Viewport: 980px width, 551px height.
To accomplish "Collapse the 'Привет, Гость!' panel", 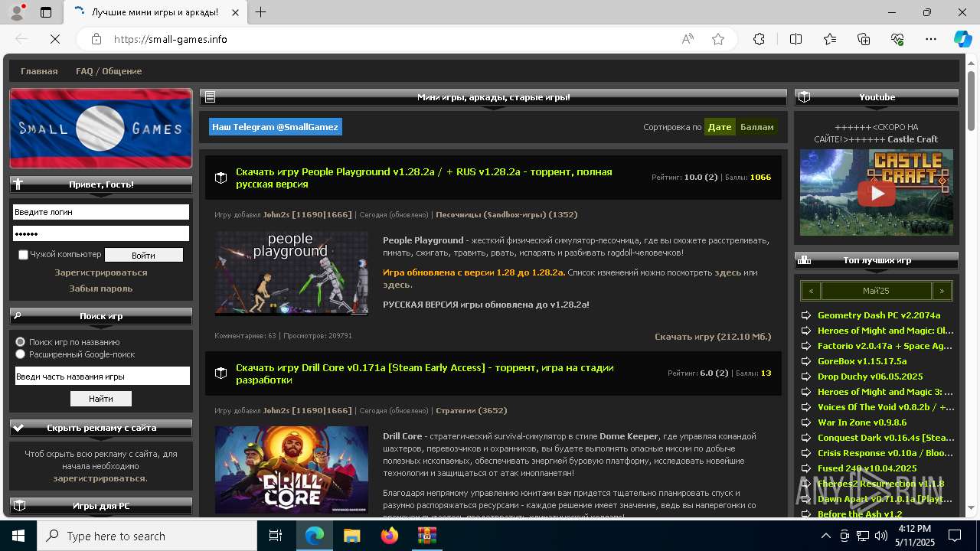I will click(100, 184).
